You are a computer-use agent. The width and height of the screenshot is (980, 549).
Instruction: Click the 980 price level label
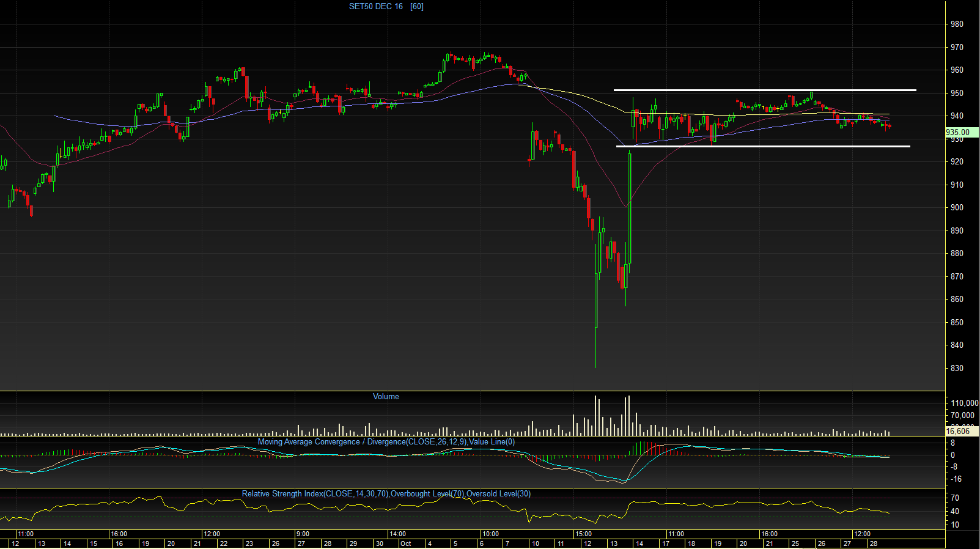coord(957,24)
